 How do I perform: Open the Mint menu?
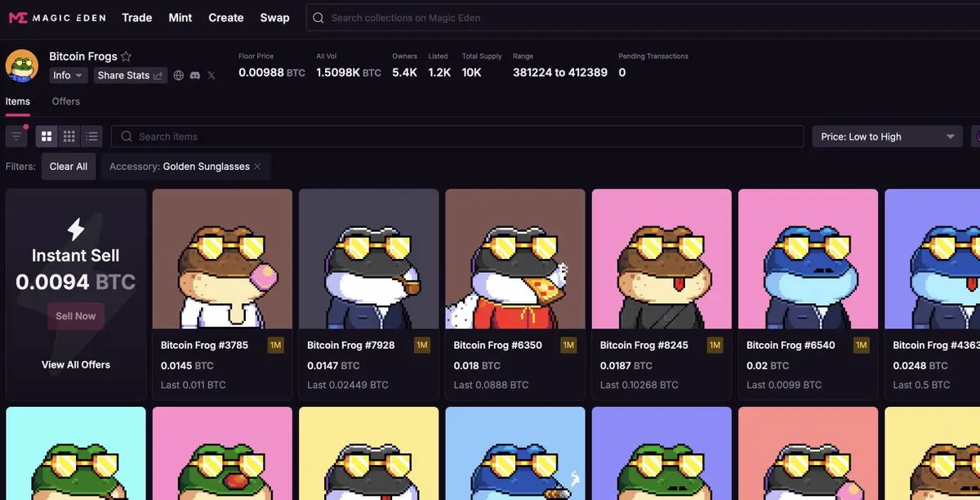180,17
